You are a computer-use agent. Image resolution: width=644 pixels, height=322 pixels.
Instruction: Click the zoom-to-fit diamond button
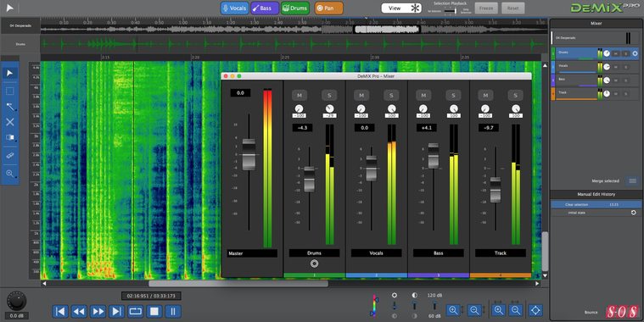[535, 310]
